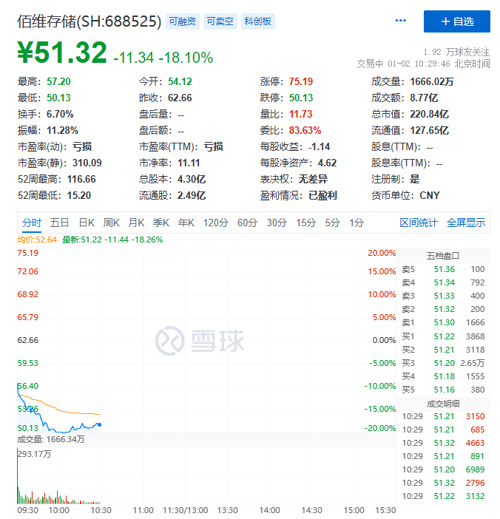Click the 成交量: 1666.34万 volume label

(51, 439)
